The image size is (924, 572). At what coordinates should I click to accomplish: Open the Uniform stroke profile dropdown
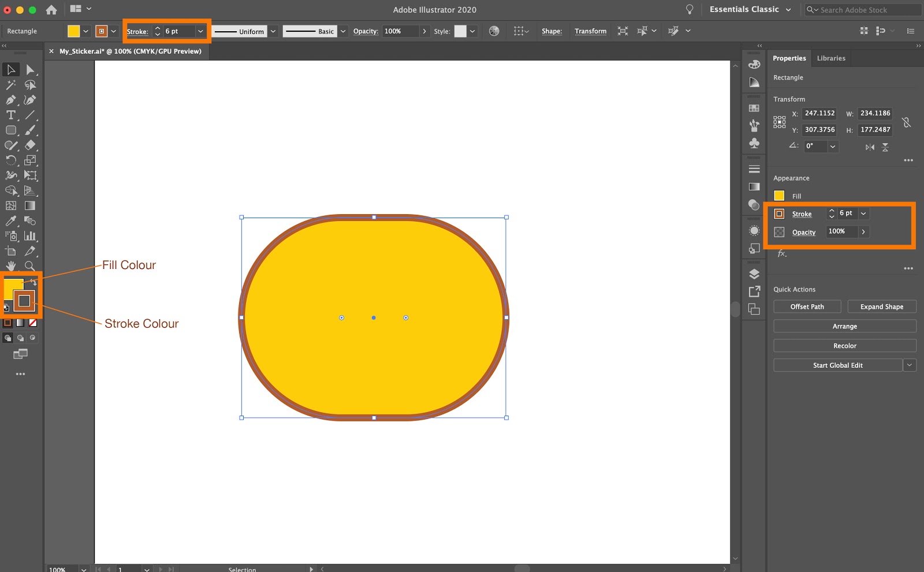point(273,31)
